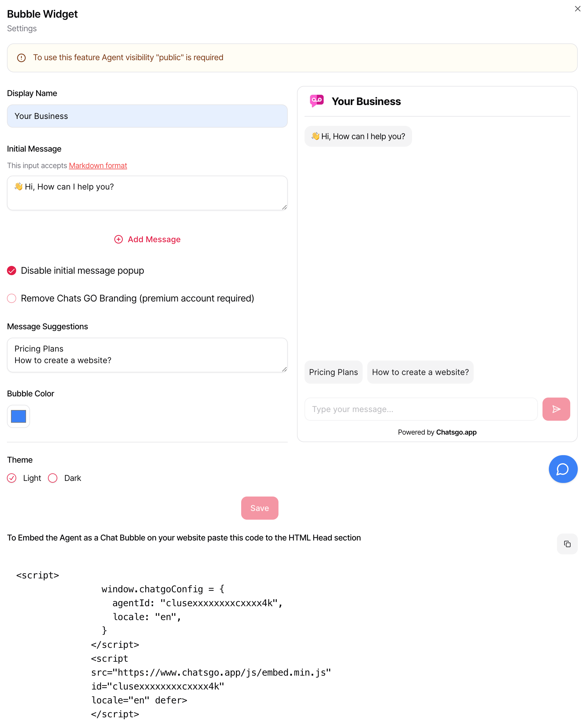Screen dimensions: 585x728
Task: Open the Markdown format link
Action: (x=98, y=166)
